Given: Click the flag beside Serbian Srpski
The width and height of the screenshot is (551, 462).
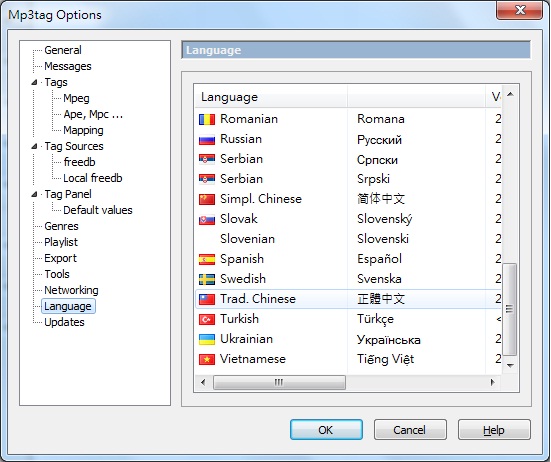Looking at the screenshot, I should tap(207, 180).
